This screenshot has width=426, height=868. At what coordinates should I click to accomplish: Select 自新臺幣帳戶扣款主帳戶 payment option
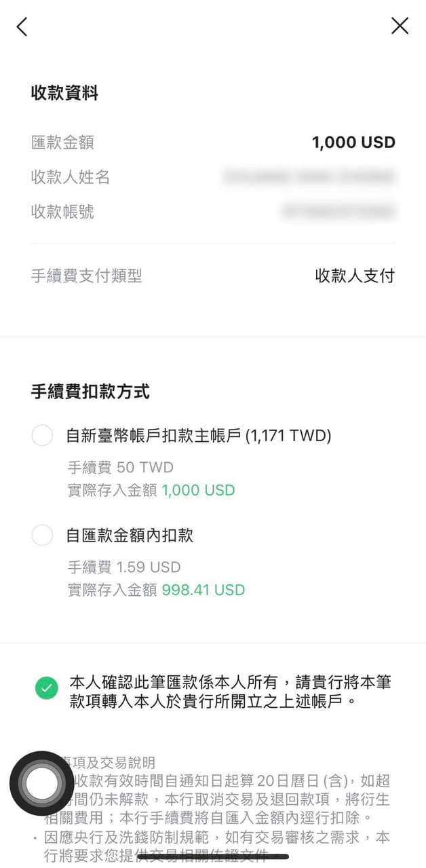tap(42, 435)
